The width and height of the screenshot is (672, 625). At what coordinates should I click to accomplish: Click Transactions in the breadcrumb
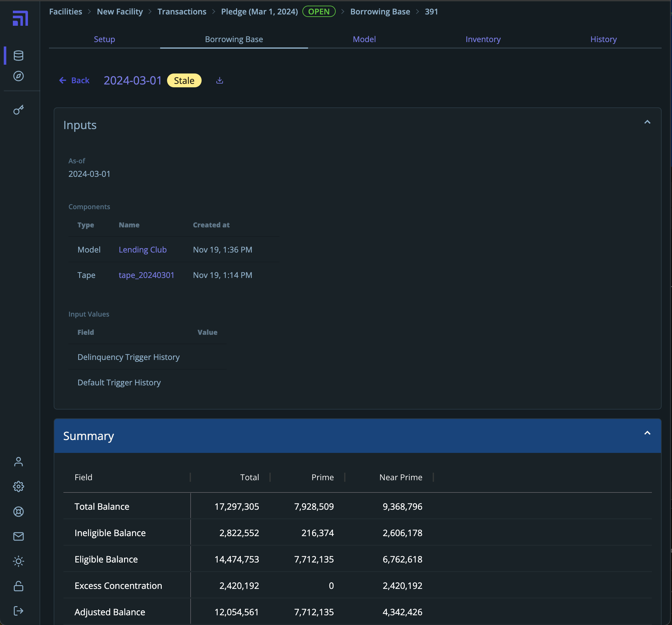[x=182, y=12]
